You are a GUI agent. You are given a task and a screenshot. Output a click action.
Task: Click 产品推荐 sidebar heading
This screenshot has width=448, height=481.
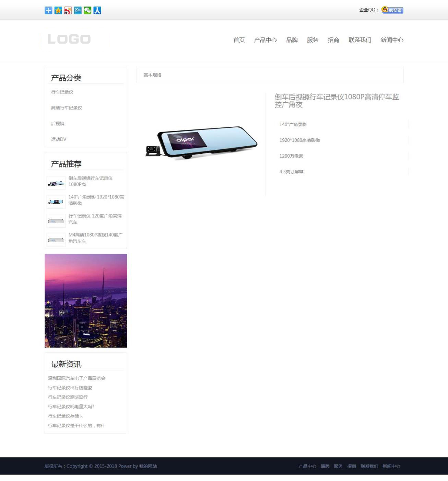tap(66, 164)
